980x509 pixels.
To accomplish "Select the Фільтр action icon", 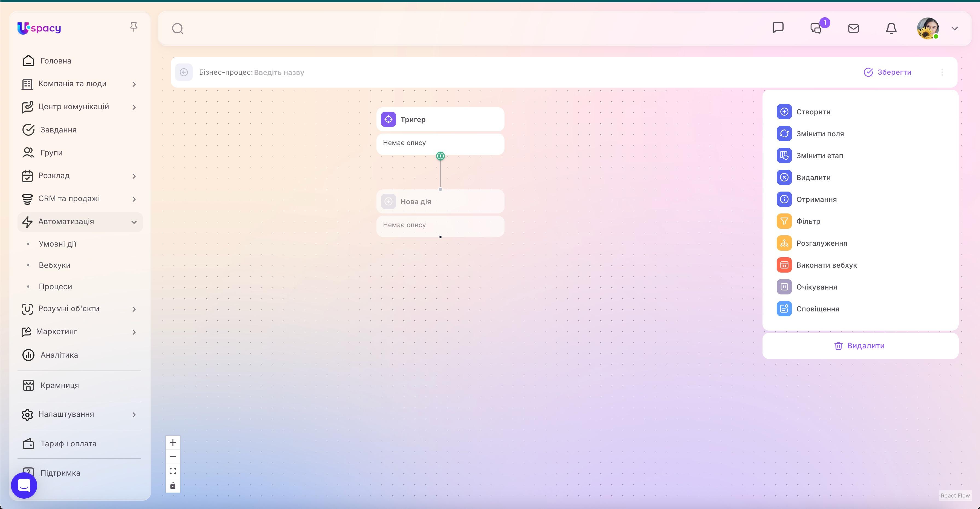I will 784,221.
